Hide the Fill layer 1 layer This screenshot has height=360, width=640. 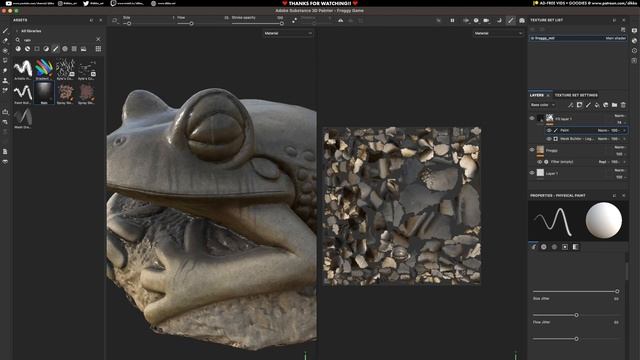tap(532, 118)
